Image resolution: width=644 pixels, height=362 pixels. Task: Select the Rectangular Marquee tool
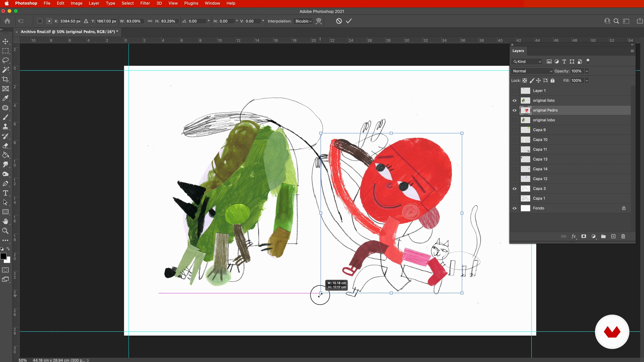pos(6,51)
